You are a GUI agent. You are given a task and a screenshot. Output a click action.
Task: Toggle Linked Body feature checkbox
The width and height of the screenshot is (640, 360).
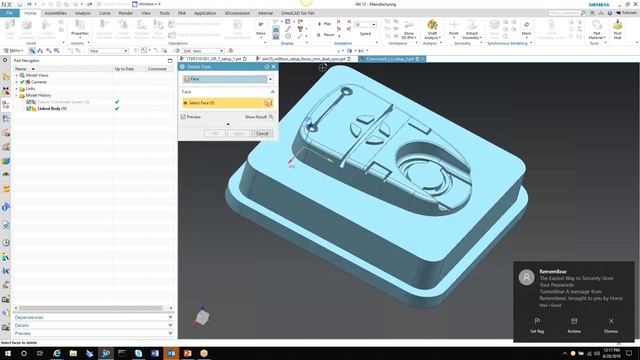click(29, 109)
